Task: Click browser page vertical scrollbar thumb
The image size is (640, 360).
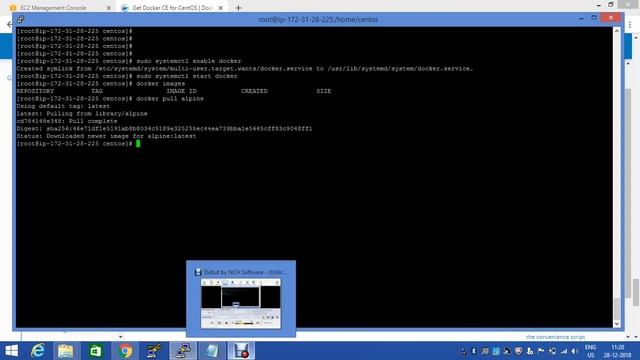Action: [636, 291]
